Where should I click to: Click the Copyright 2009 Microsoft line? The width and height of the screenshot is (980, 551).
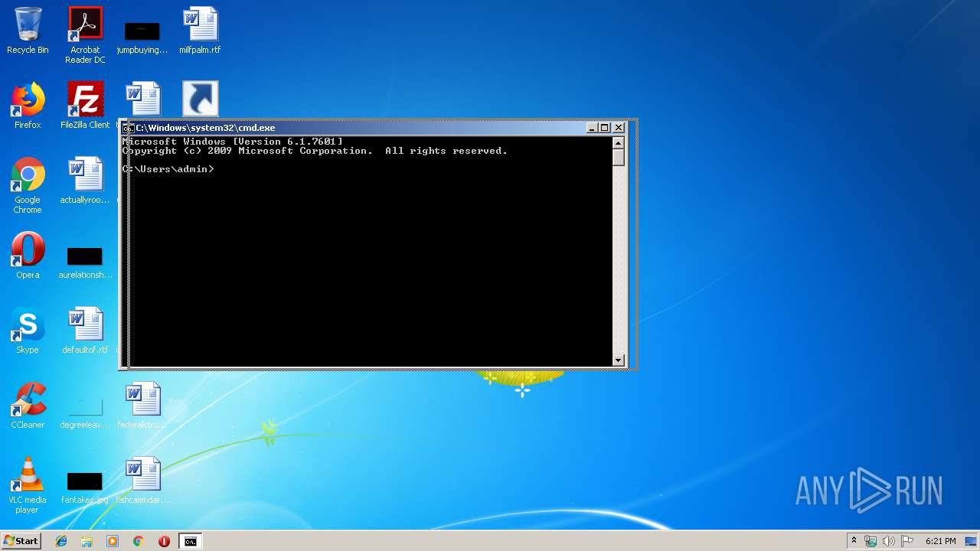point(315,151)
